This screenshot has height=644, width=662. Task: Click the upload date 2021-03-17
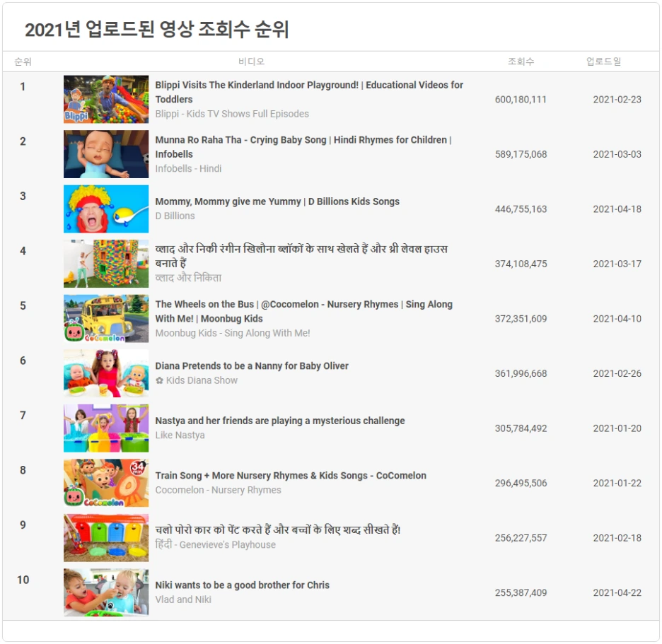pos(617,264)
